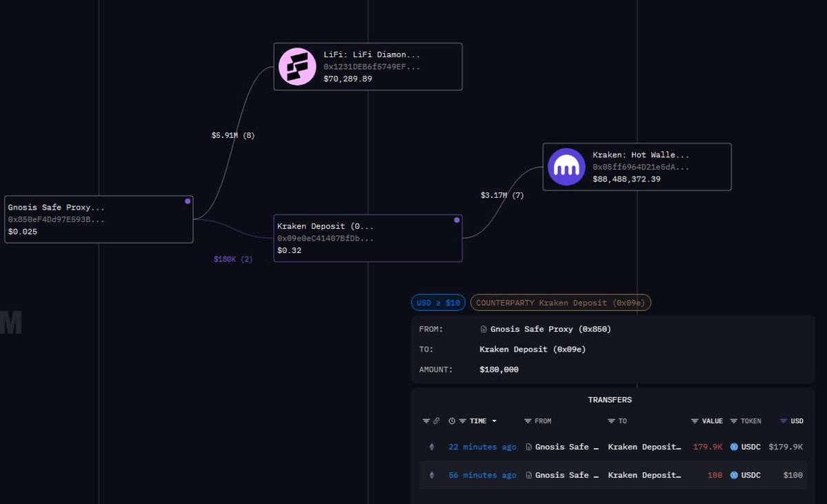Select the Gnosis Safe Proxy graph node

[x=99, y=219]
